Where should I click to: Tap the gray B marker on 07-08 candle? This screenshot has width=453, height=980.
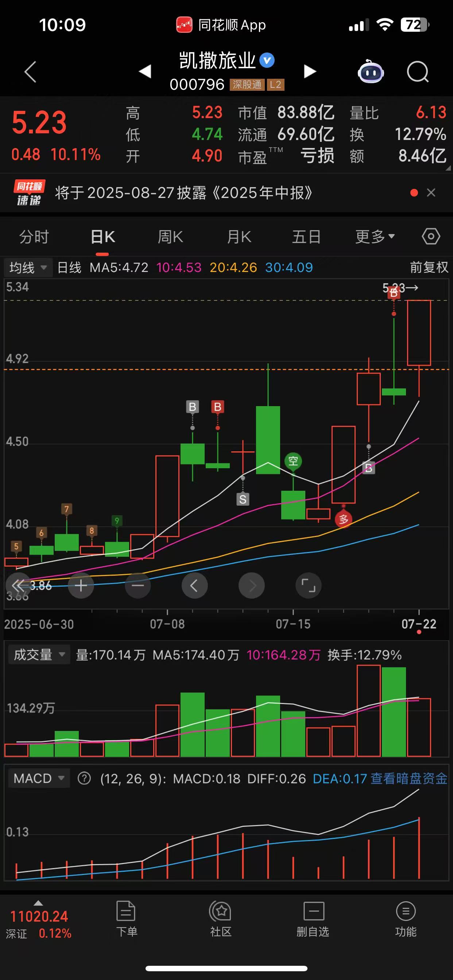[x=193, y=407]
